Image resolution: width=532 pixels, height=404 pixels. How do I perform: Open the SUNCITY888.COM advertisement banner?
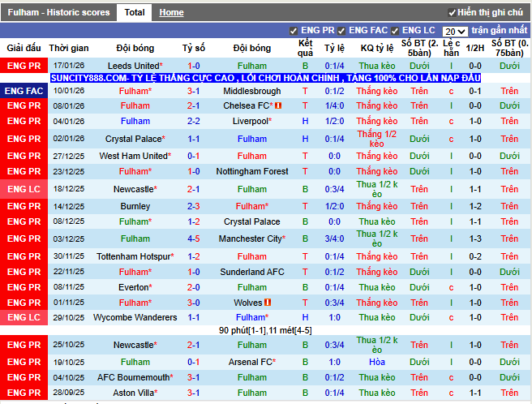point(266,78)
